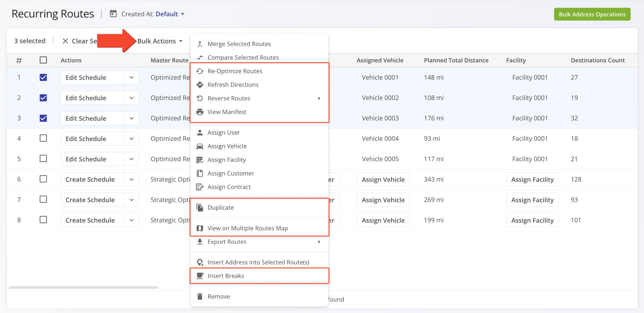Open the Created At Default dropdown

[x=170, y=14]
